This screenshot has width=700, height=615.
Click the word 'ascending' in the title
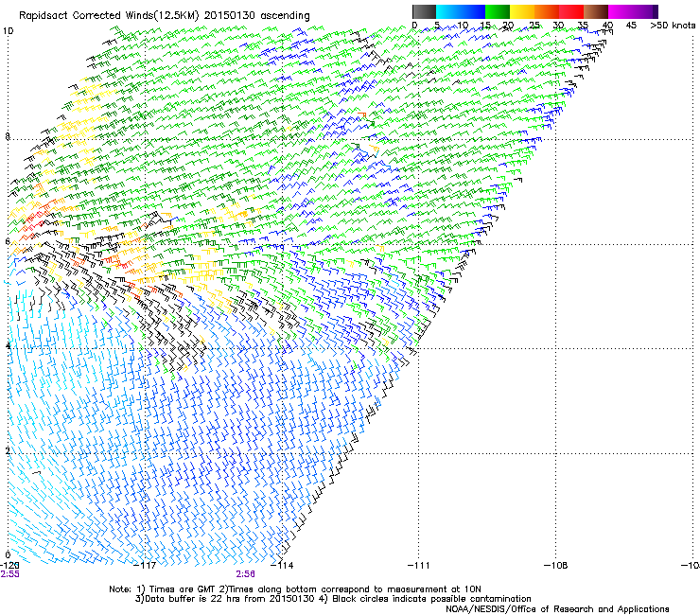pos(285,16)
